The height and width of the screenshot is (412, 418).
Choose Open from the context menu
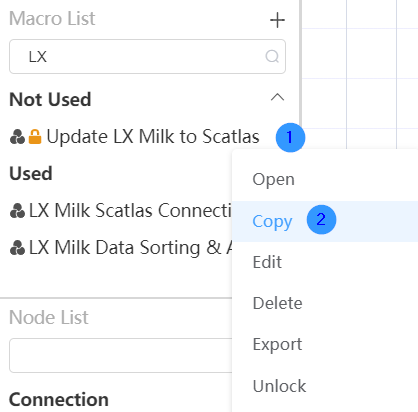pos(273,180)
